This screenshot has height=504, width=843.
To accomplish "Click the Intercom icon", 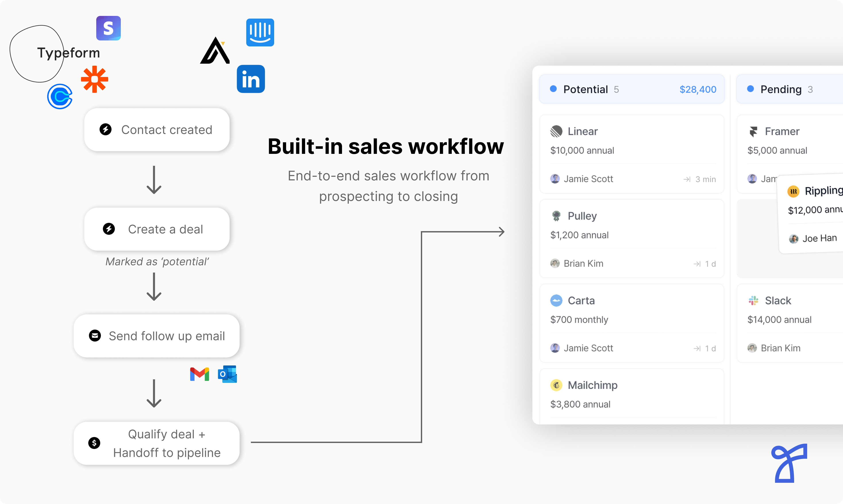I will pyautogui.click(x=260, y=32).
